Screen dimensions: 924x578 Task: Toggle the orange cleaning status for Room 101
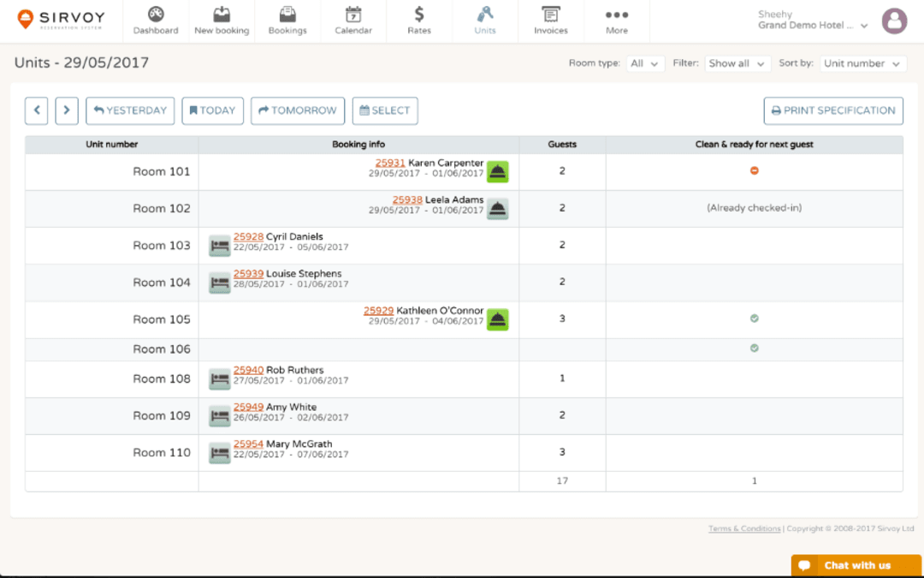click(754, 171)
